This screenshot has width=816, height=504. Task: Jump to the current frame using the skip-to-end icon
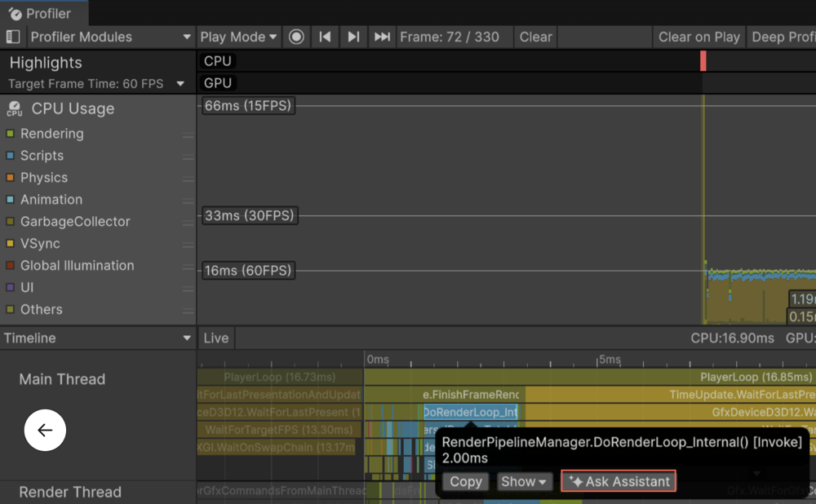click(381, 37)
